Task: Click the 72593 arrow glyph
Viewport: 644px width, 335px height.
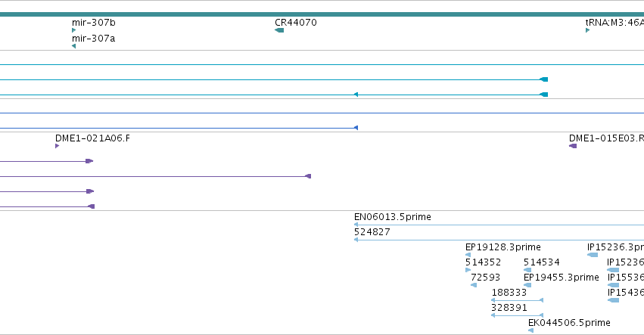Action: click(474, 285)
